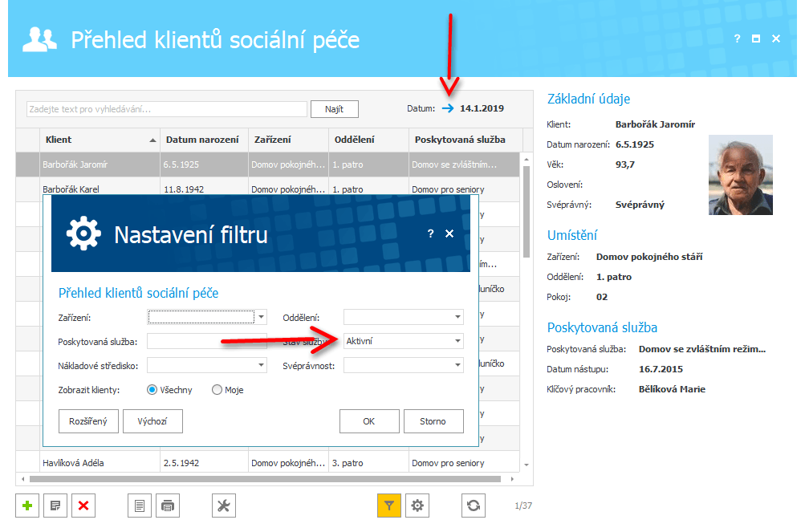Cancel filter with Storno button
This screenshot has width=805, height=532.
click(433, 421)
